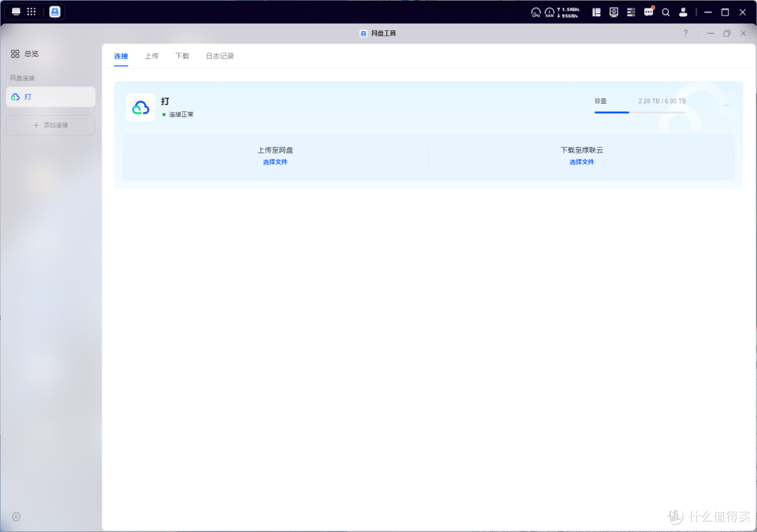The height and width of the screenshot is (532, 757).
Task: Maximize the outer desktop window
Action: pyautogui.click(x=725, y=12)
